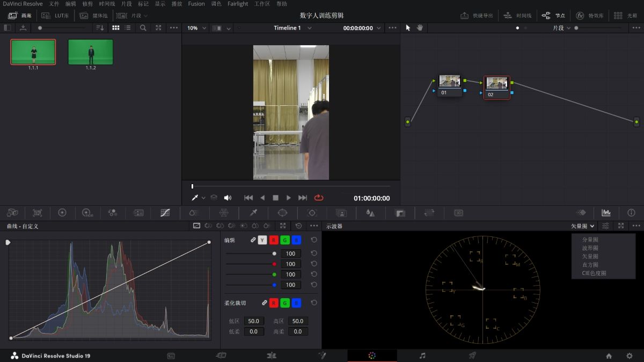Open the Camera Raw palette

pos(12,213)
